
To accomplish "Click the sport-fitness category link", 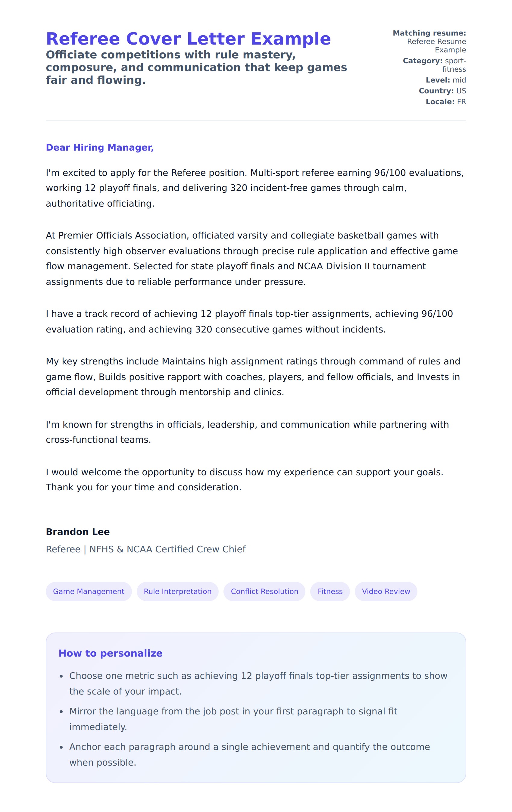I will coord(455,65).
